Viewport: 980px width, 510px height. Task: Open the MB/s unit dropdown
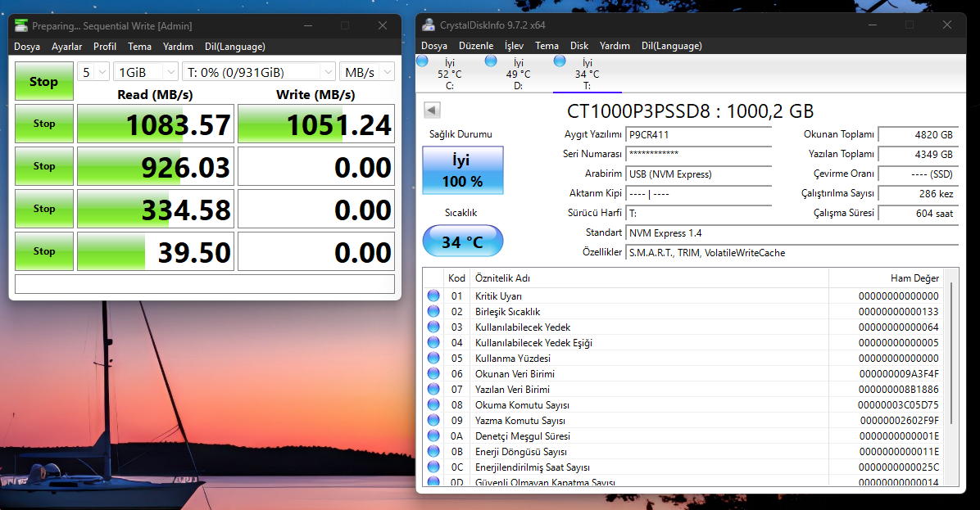click(367, 72)
